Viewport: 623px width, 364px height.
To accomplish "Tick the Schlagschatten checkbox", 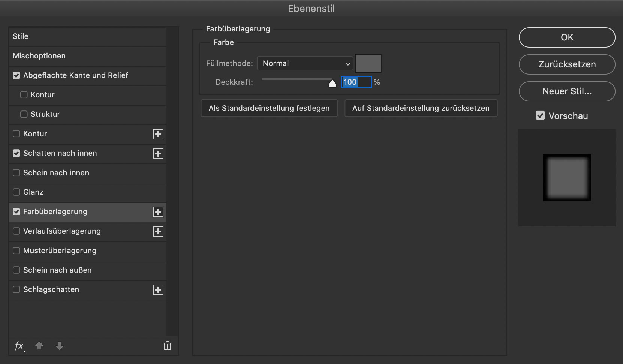I will coord(16,289).
